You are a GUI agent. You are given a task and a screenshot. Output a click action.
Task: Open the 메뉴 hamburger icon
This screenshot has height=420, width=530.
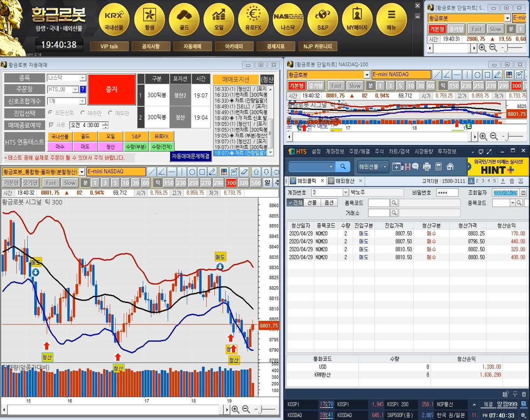coord(391,19)
